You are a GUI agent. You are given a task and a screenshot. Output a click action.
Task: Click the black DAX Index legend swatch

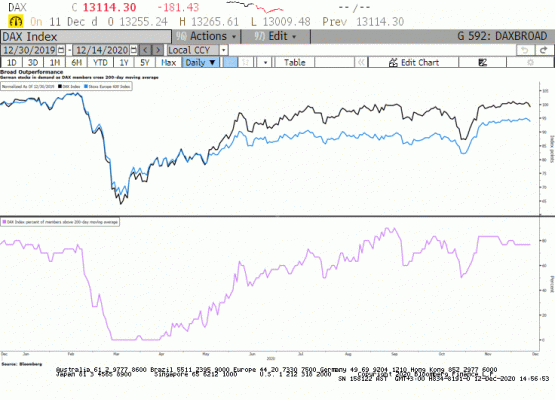click(x=60, y=86)
